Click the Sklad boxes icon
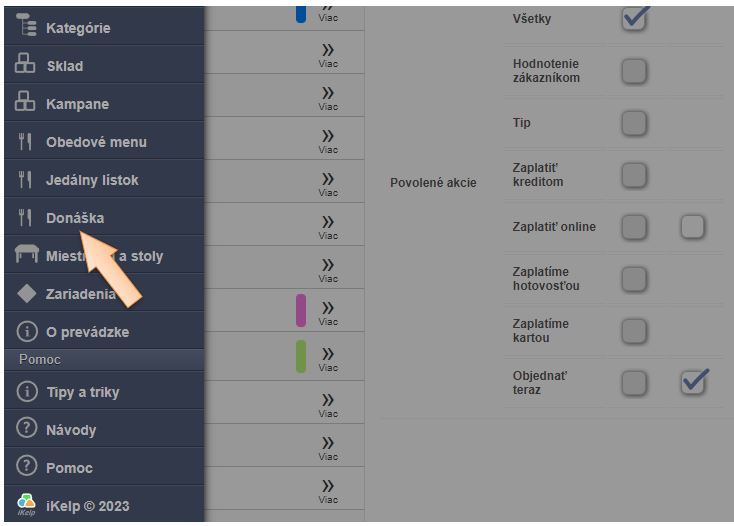 pyautogui.click(x=26, y=65)
